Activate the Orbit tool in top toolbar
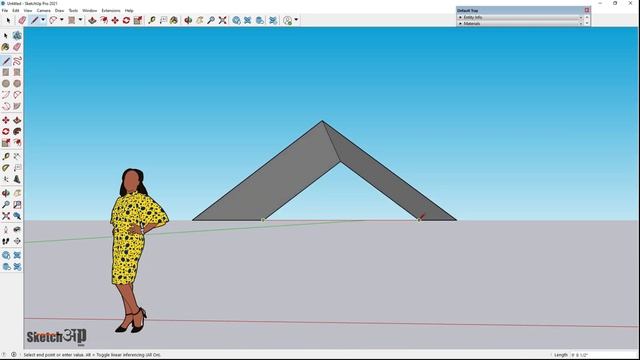Image resolution: width=640 pixels, height=360 pixels. (188, 20)
